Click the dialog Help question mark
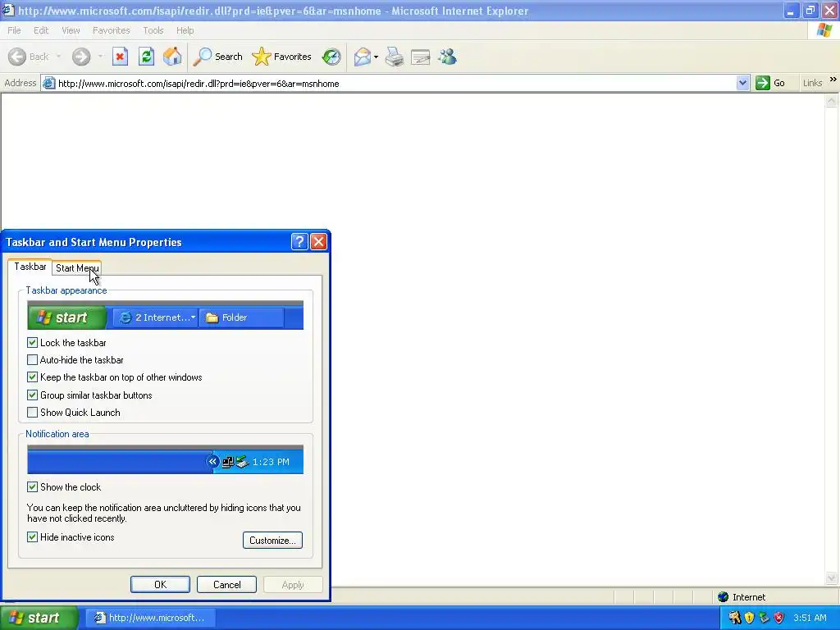840x630 pixels. [299, 242]
